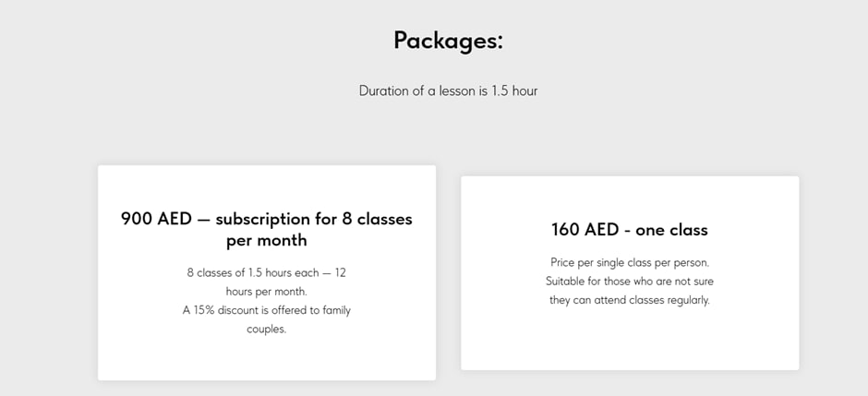This screenshot has height=396, width=868.
Task: Click the "160 AED" price text
Action: [585, 230]
